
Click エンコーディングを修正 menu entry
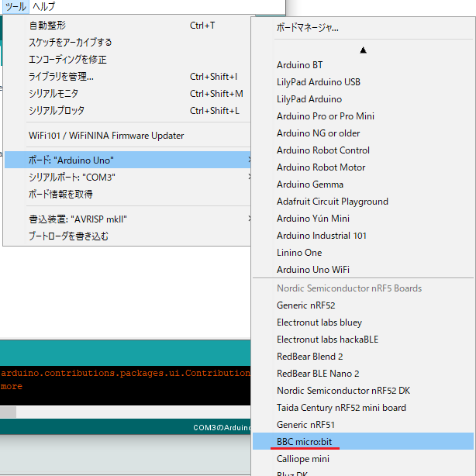pyautogui.click(x=127, y=60)
